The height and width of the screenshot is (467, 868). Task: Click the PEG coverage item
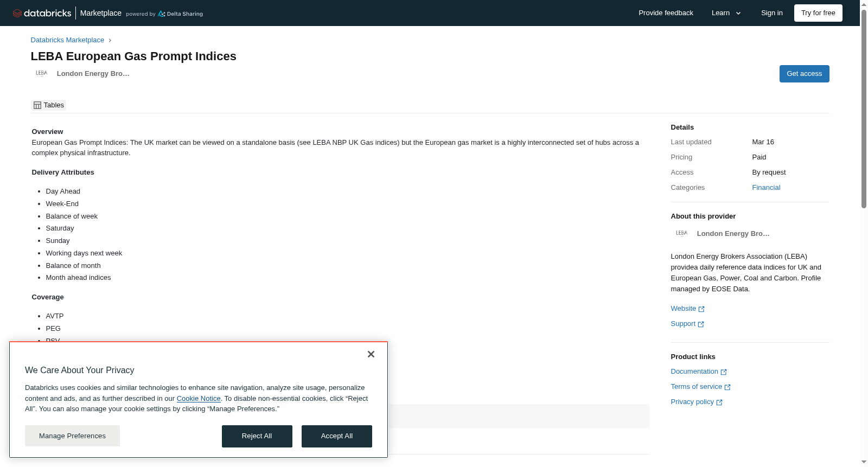coord(53,329)
